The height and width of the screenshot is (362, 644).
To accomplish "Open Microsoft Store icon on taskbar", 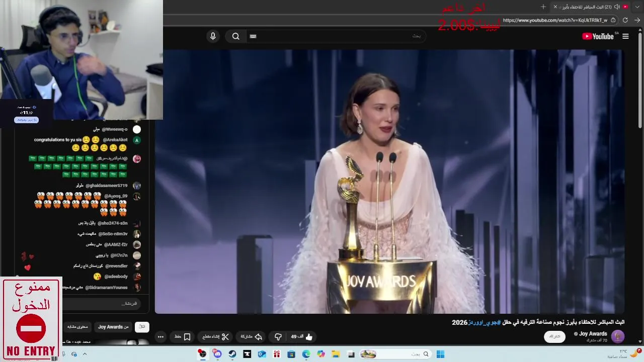I will coord(291,354).
